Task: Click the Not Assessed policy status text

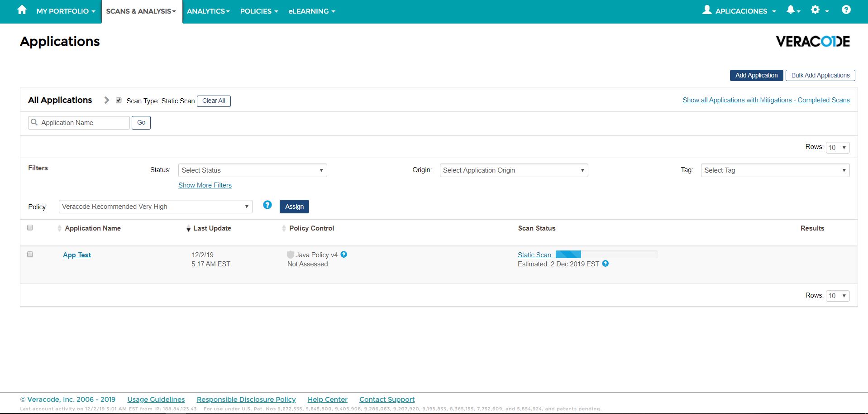Action: pyautogui.click(x=308, y=264)
